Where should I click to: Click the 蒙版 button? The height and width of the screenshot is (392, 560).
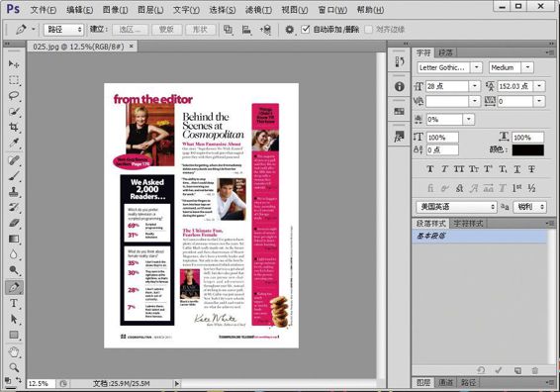[167, 30]
